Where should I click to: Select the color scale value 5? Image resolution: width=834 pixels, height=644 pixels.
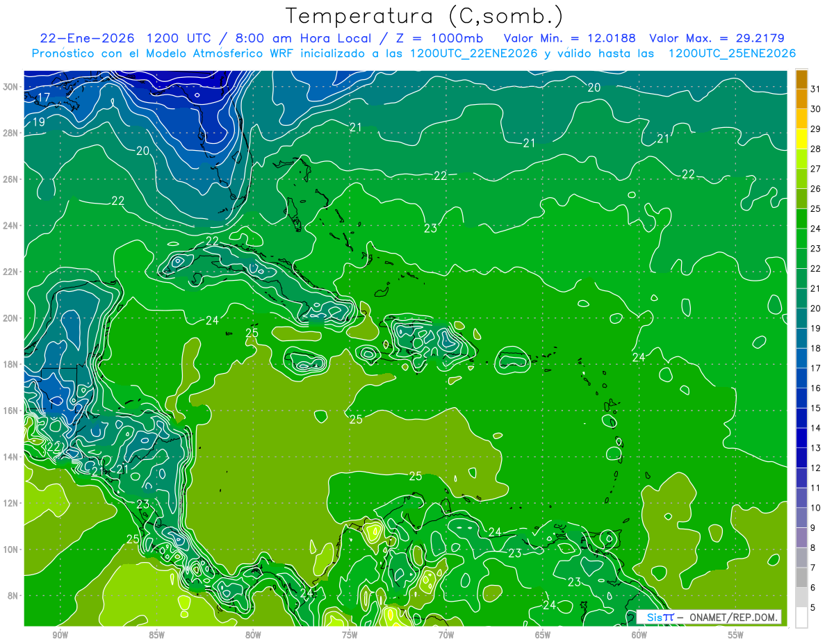pos(813,609)
